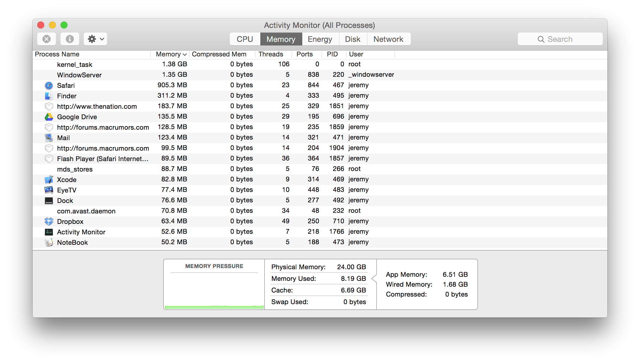Sort by PID column header
The width and height of the screenshot is (640, 364).
334,54
